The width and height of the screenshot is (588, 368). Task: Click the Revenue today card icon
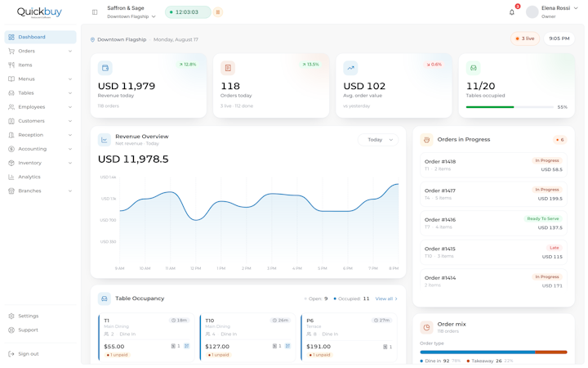[x=105, y=68]
